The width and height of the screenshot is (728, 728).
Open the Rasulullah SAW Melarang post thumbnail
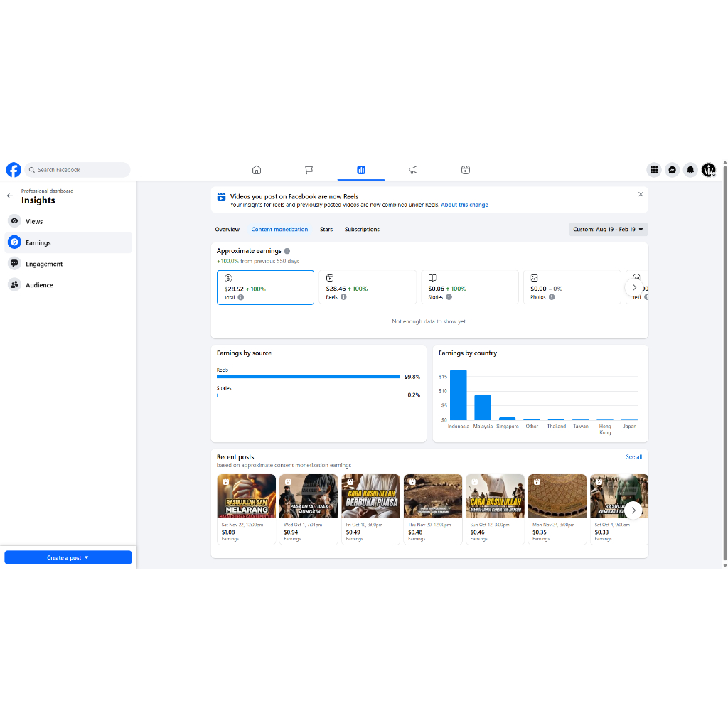[x=246, y=496]
